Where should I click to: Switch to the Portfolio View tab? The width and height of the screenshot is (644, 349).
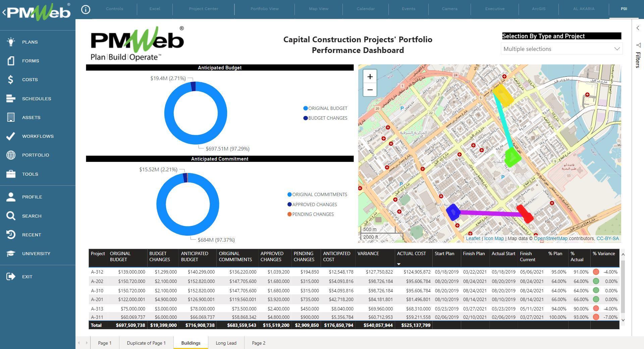265,9
